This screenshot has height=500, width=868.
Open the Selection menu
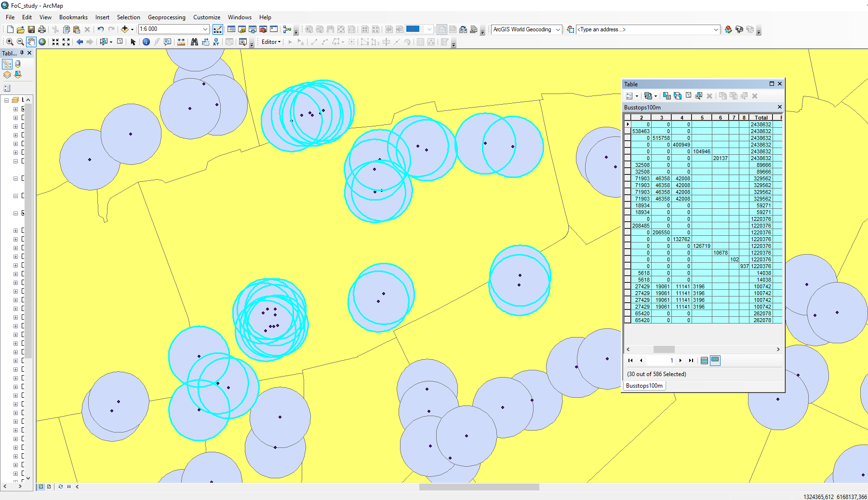128,17
